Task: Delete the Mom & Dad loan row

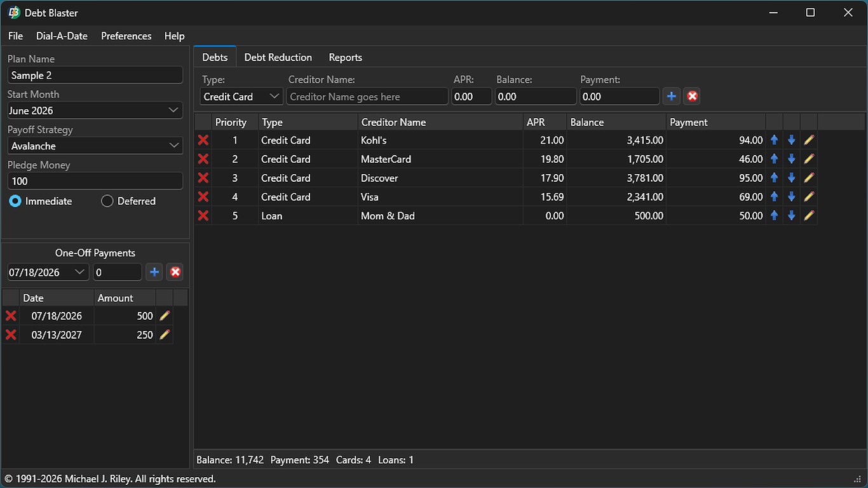Action: [203, 216]
